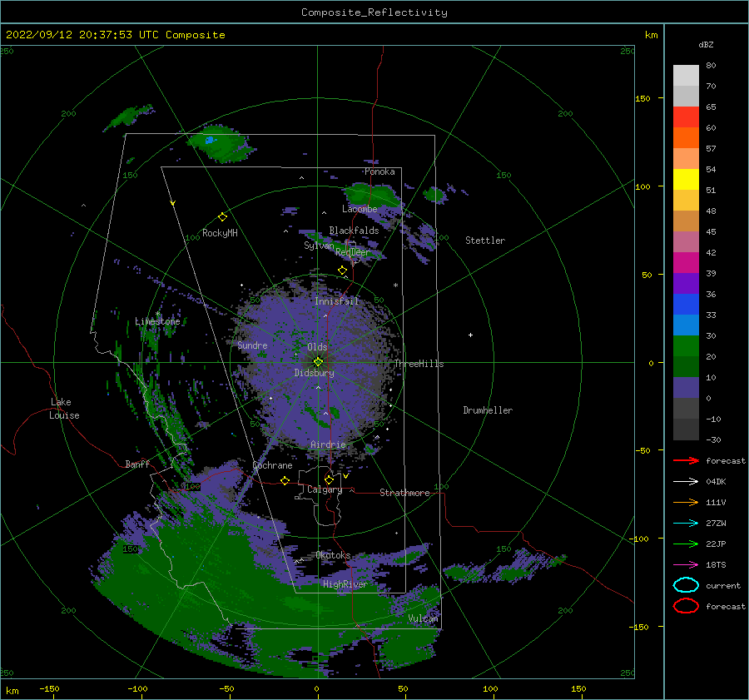Click the white asterisk marker east of Innisfail
749x700 pixels.
[x=395, y=285]
